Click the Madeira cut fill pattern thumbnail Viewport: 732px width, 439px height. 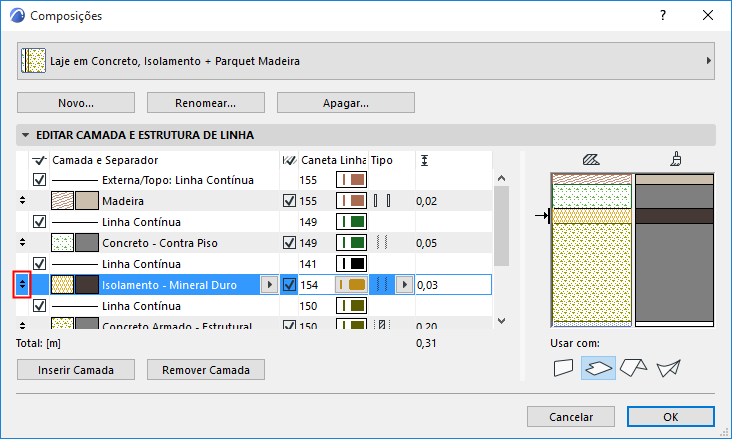62,200
